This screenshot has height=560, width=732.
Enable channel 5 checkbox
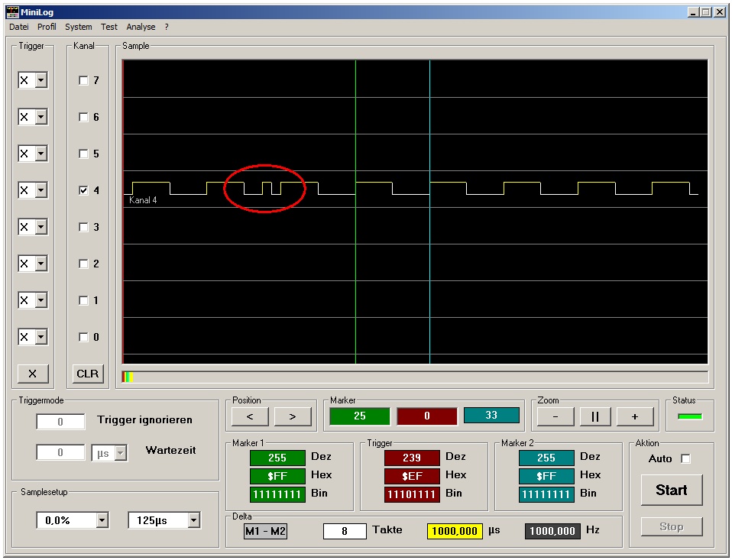pyautogui.click(x=83, y=154)
